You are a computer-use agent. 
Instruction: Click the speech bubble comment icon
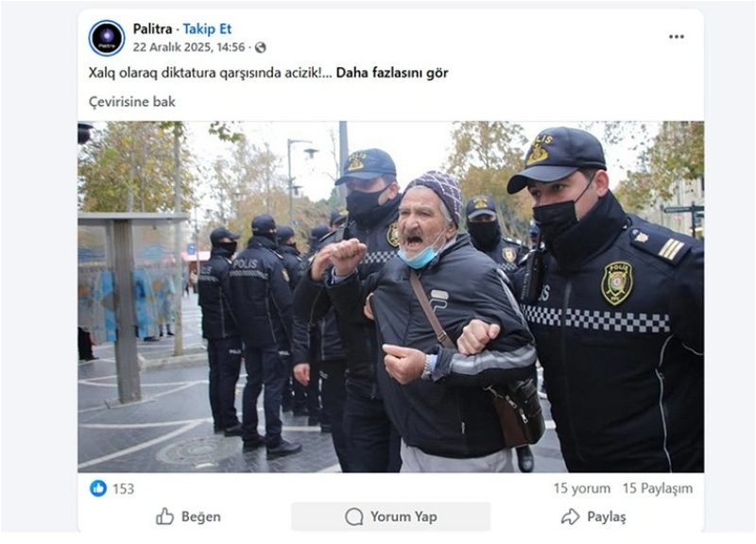click(354, 517)
